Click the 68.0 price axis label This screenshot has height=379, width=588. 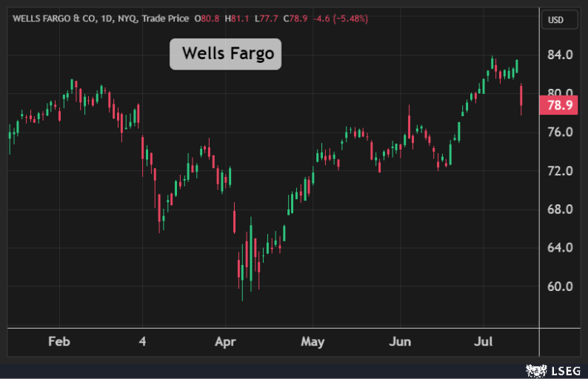point(559,209)
